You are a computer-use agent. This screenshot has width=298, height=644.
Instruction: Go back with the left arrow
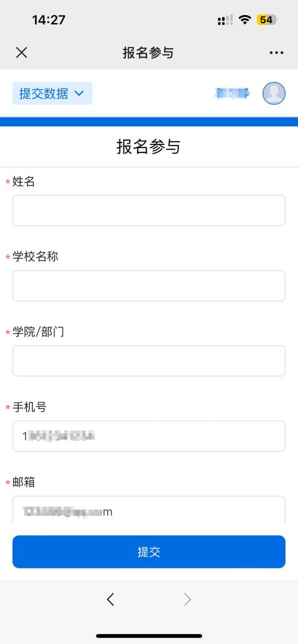(x=110, y=600)
